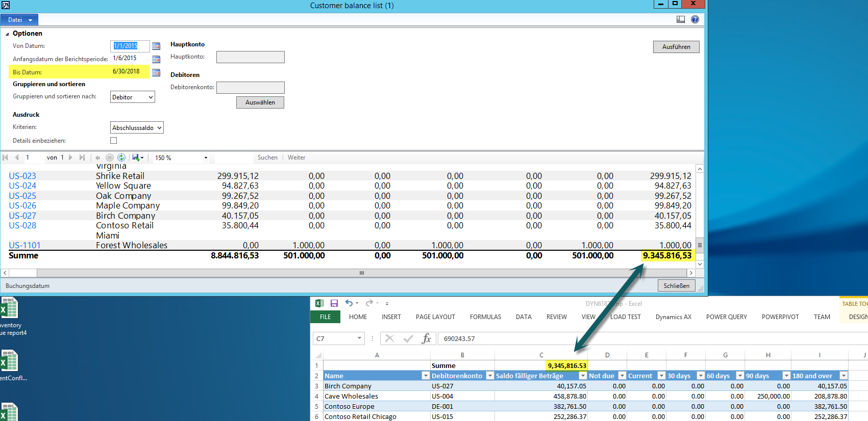
Task: Click Excel's Undo arrow
Action: pos(349,303)
